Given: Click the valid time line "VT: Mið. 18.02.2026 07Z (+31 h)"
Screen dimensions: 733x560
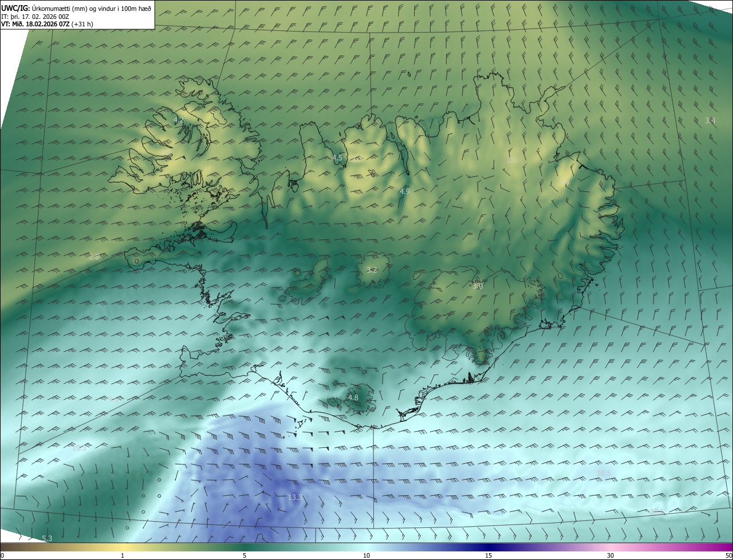Looking at the screenshot, I should (x=47, y=24).
